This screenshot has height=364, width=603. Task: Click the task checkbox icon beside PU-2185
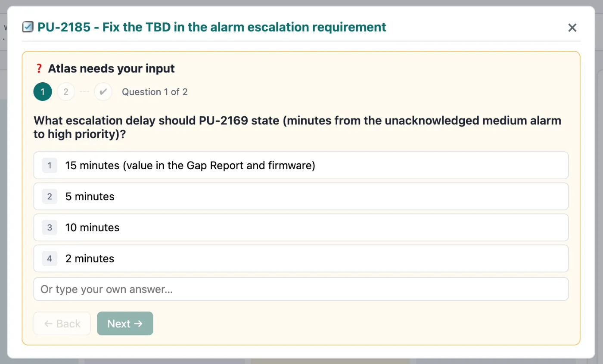tap(28, 28)
